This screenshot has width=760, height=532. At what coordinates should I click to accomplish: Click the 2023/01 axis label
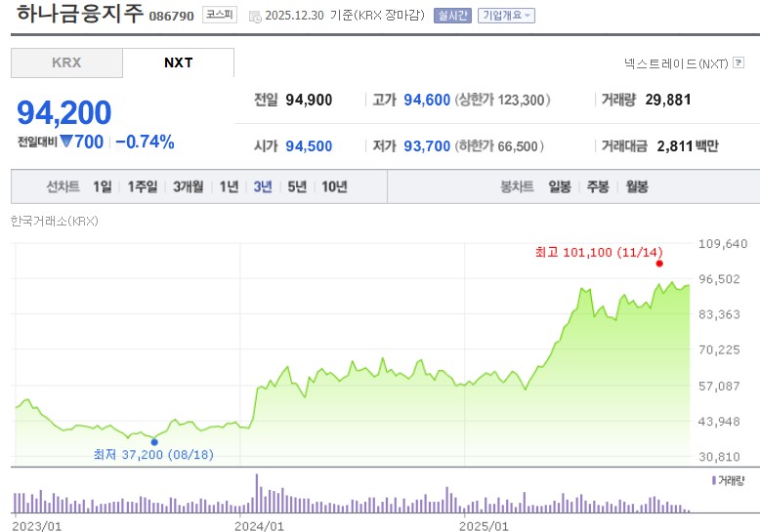(x=37, y=526)
